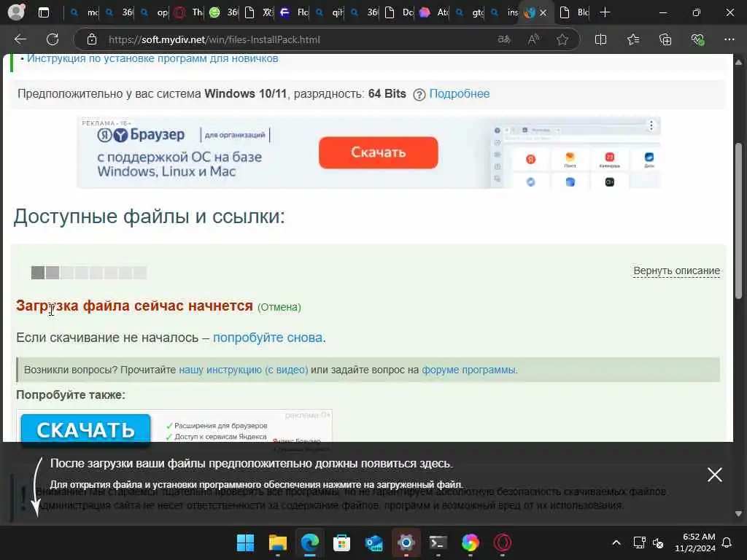747x560 pixels.
Task: Open Settings gear in taskbar
Action: 406,542
